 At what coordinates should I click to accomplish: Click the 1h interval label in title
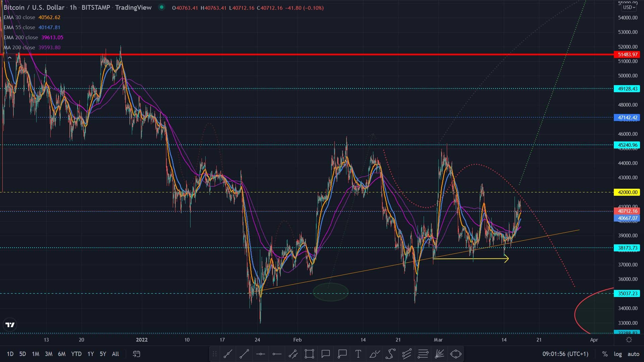(73, 7)
